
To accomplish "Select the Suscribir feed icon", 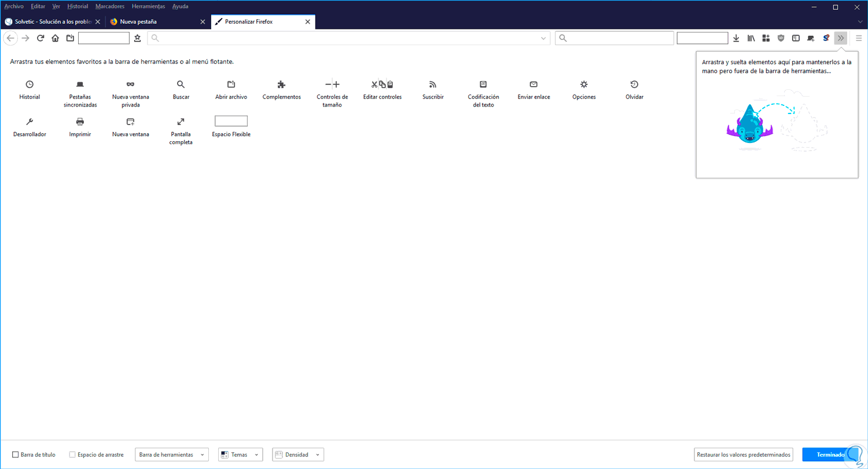I will 433,85.
